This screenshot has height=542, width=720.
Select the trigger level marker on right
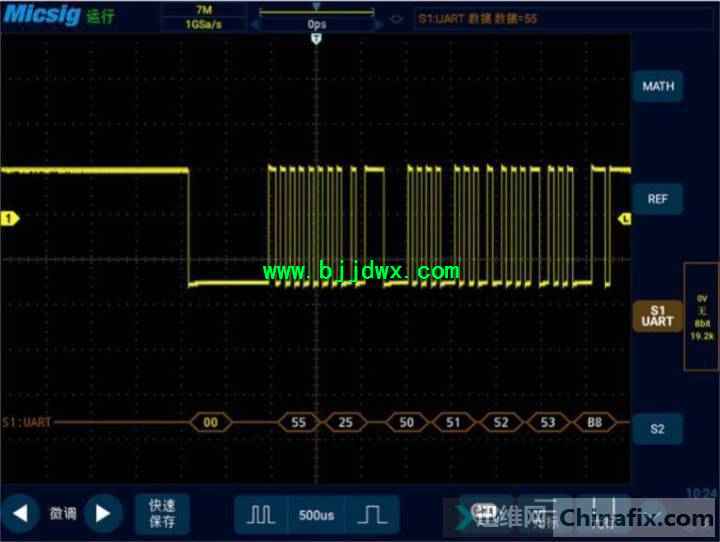624,219
